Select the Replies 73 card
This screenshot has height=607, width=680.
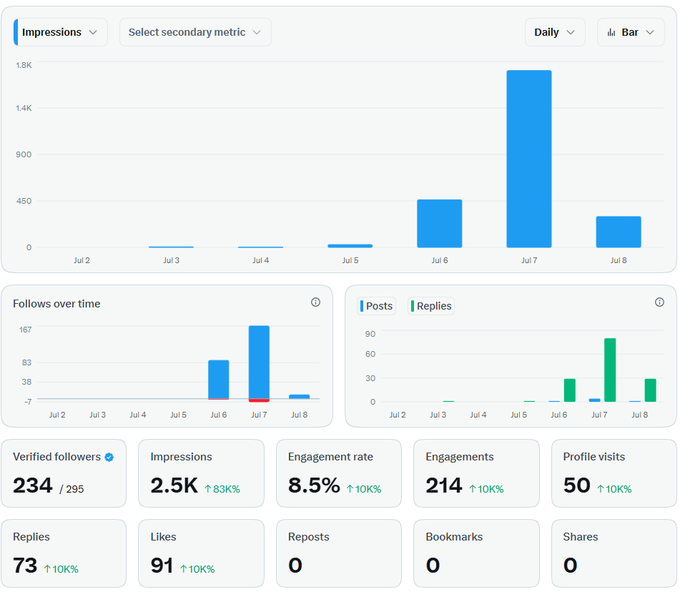click(64, 554)
